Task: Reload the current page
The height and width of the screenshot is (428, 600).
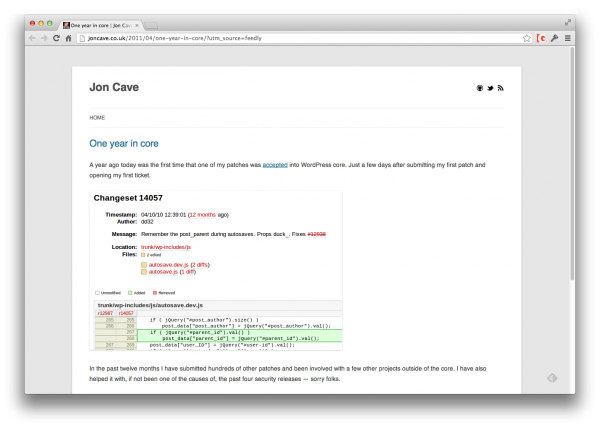Action: [x=56, y=38]
